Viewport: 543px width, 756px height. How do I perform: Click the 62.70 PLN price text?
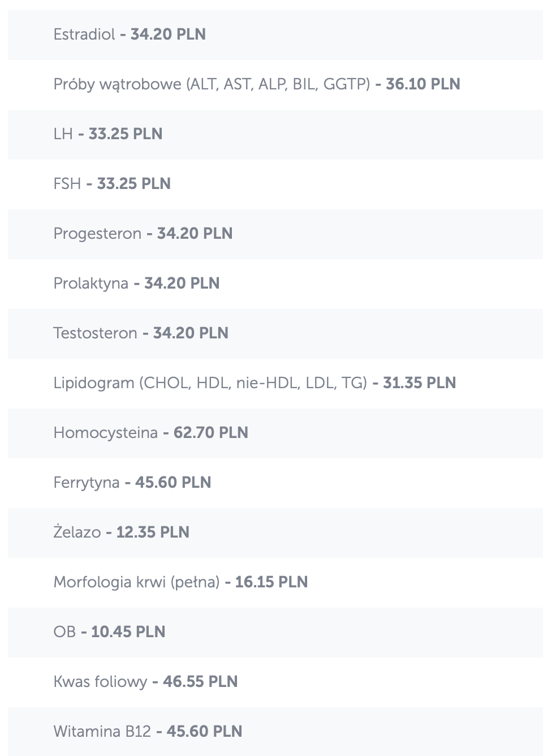(210, 433)
